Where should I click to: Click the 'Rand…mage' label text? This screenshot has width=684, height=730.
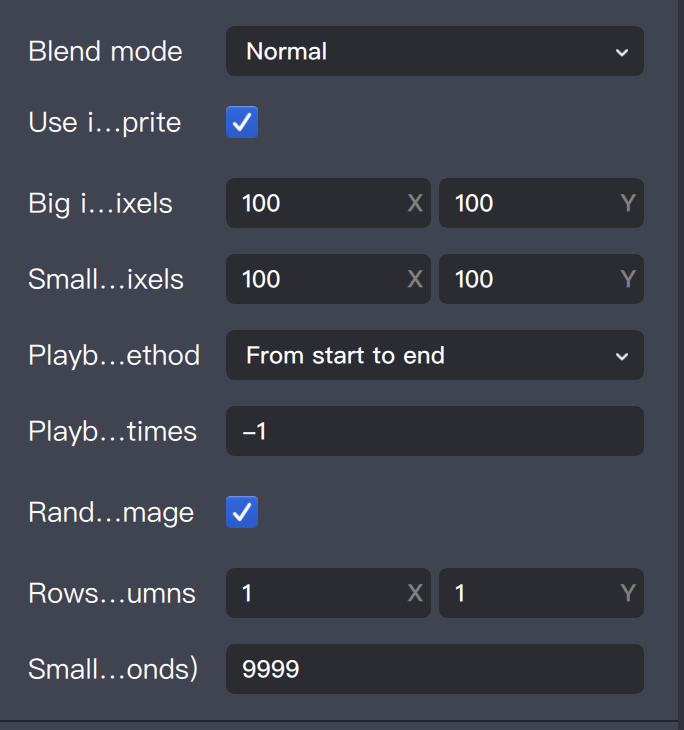(x=111, y=513)
